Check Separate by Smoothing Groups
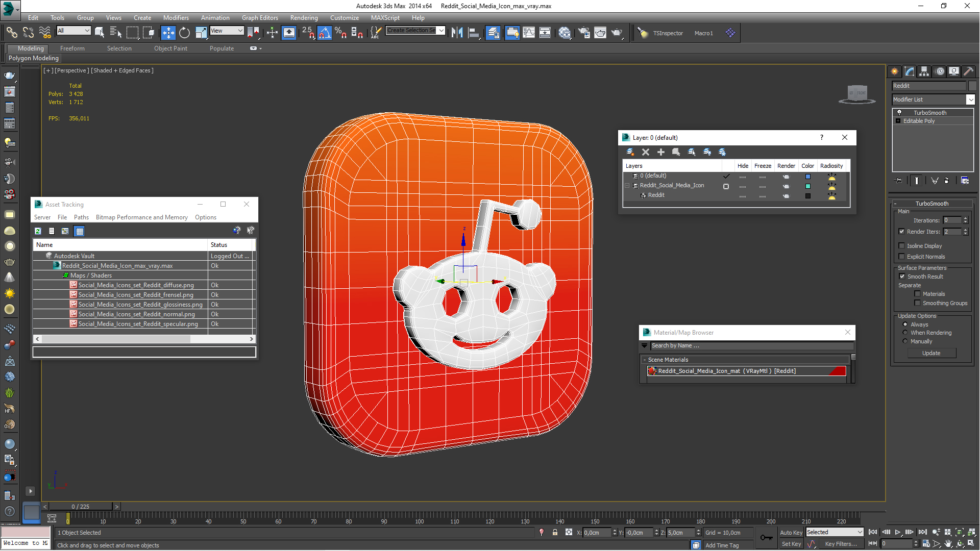The width and height of the screenshot is (980, 551). 917,303
